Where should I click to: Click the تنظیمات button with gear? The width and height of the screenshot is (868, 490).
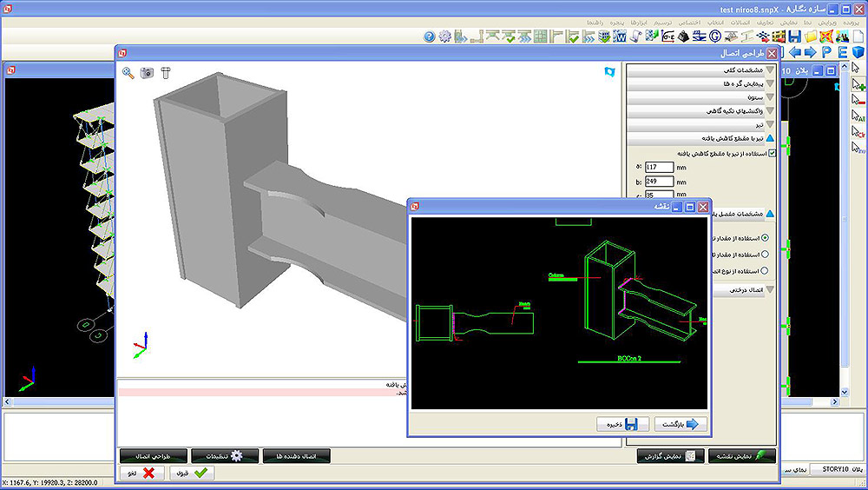click(225, 455)
